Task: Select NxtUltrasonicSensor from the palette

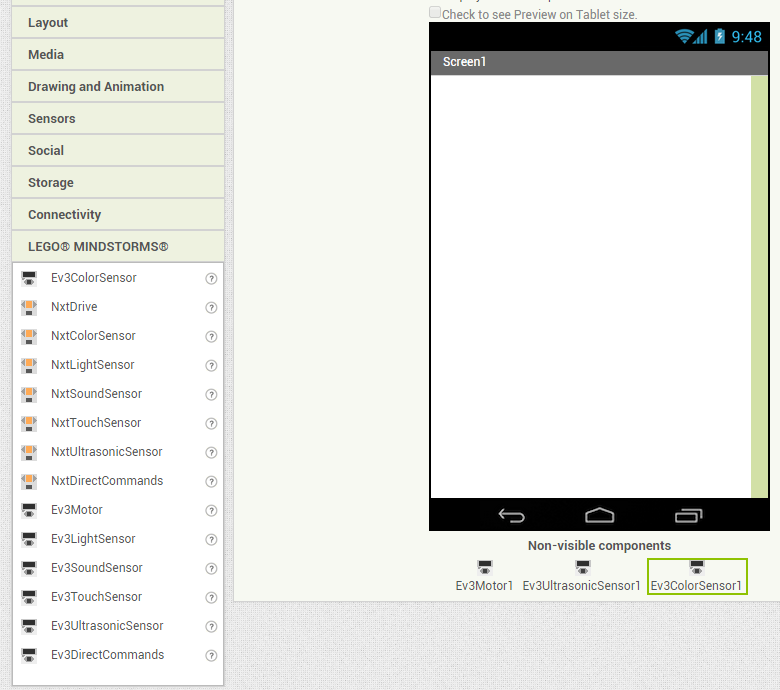Action: tap(106, 452)
